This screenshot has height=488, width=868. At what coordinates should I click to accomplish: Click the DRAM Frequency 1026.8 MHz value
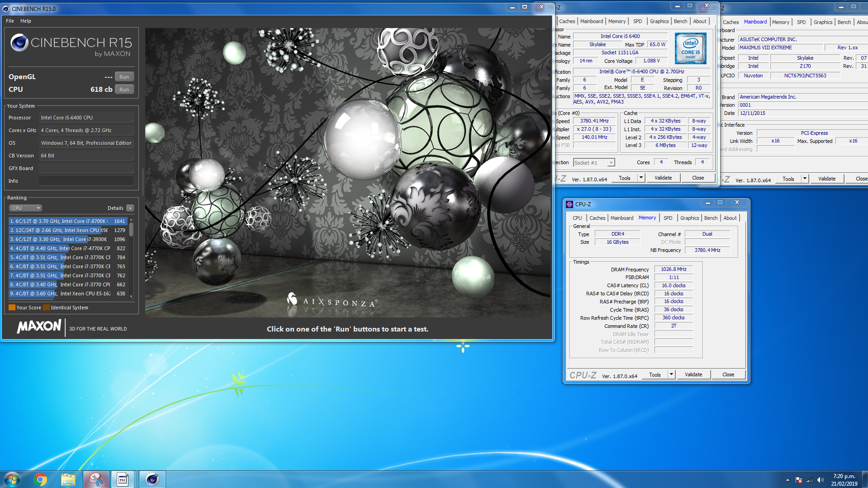pos(674,269)
